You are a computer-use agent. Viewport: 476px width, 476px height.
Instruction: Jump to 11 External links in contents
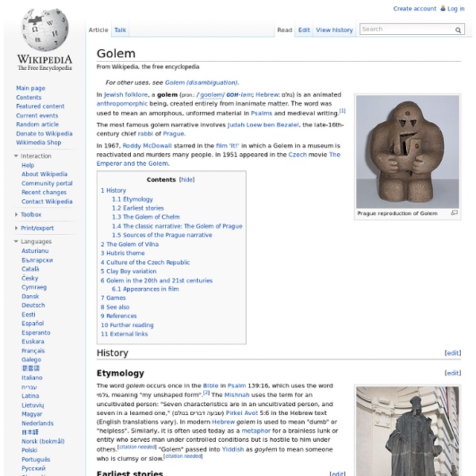(x=125, y=334)
